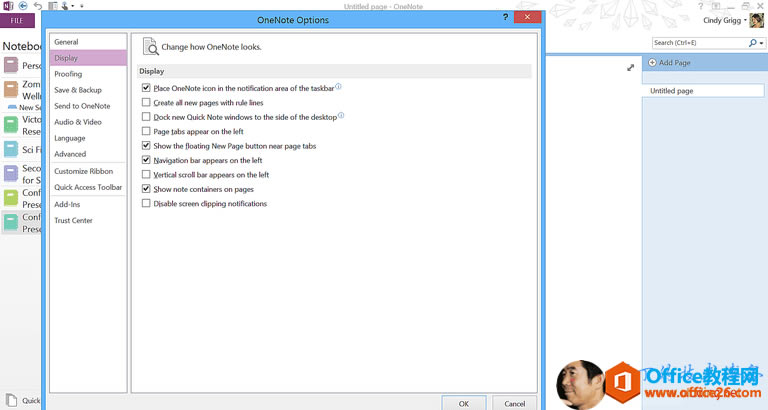Open the blue Sci Fi notebook icon
This screenshot has width=768, height=410.
point(11,149)
